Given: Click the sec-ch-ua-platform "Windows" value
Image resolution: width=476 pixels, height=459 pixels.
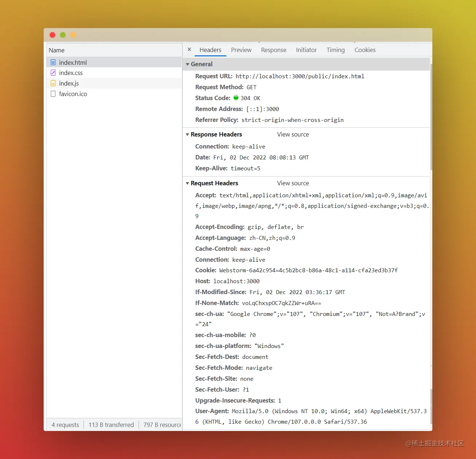Looking at the screenshot, I should pyautogui.click(x=269, y=346).
